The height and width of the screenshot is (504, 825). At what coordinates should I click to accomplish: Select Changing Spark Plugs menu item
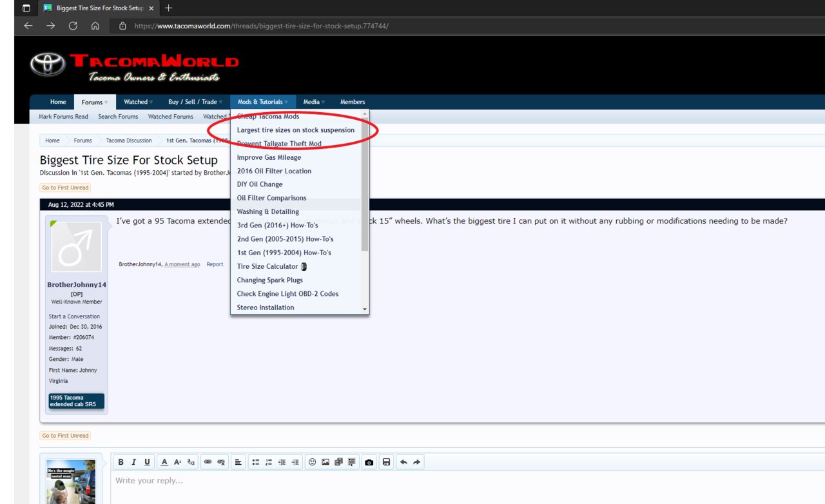tap(269, 280)
